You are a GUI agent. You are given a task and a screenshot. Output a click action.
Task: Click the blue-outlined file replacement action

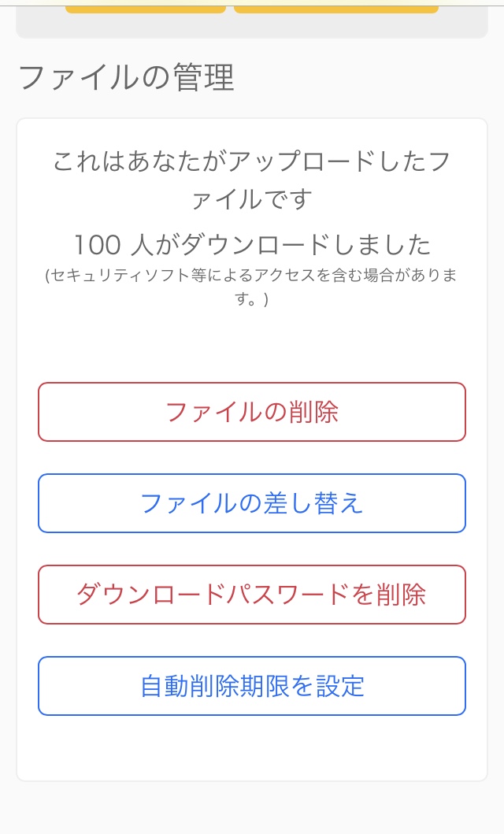click(251, 502)
